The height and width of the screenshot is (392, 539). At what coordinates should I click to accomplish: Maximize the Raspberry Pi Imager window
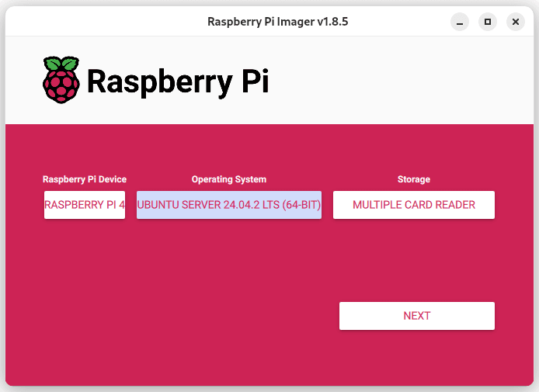[x=488, y=22]
